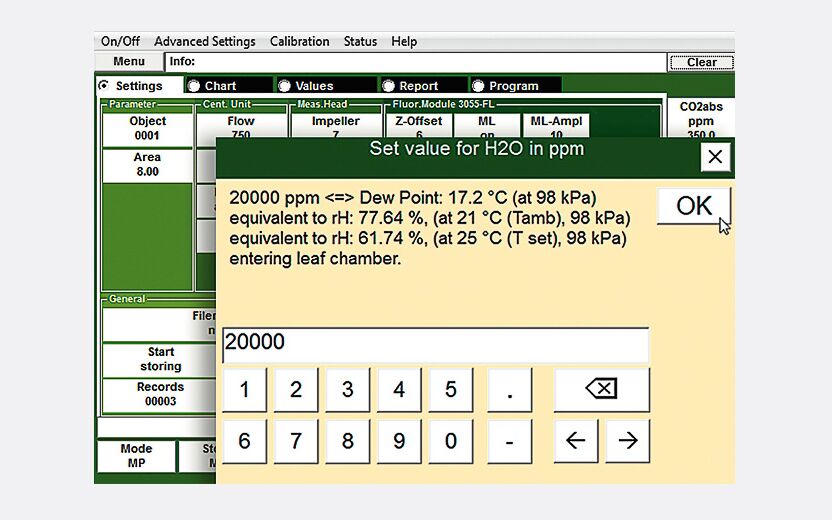This screenshot has height=520, width=832.
Task: Click the backspace delete icon
Action: pos(602,389)
